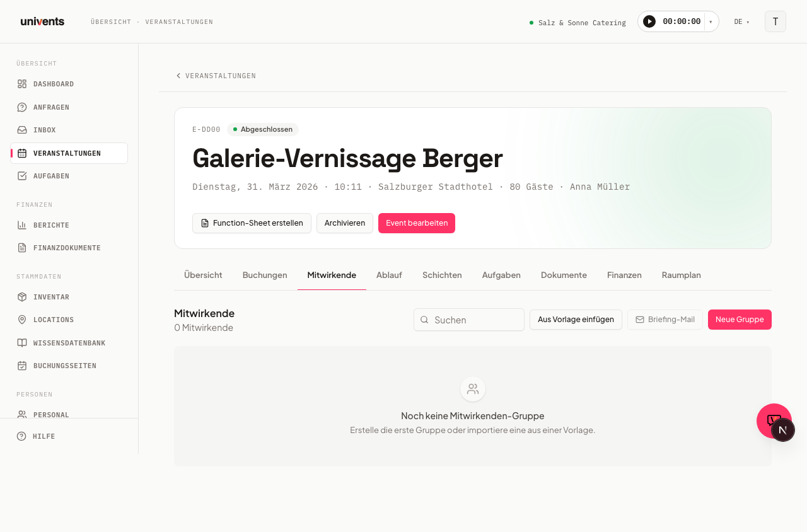The height and width of the screenshot is (532, 807).
Task: Click the empty-state people group icon
Action: pos(473,389)
